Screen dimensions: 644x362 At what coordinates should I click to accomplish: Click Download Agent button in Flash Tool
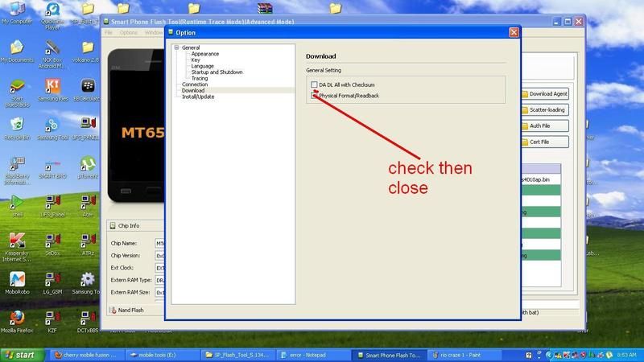(545, 94)
